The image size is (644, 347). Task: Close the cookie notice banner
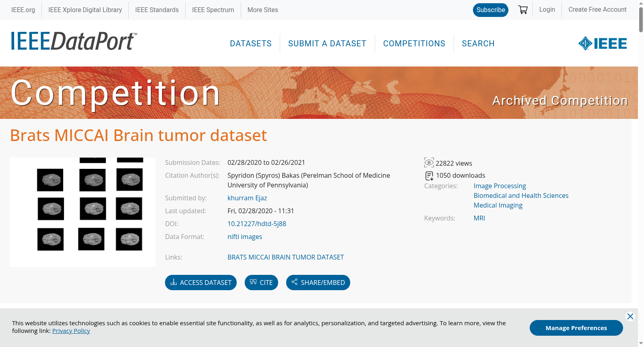coord(630,316)
